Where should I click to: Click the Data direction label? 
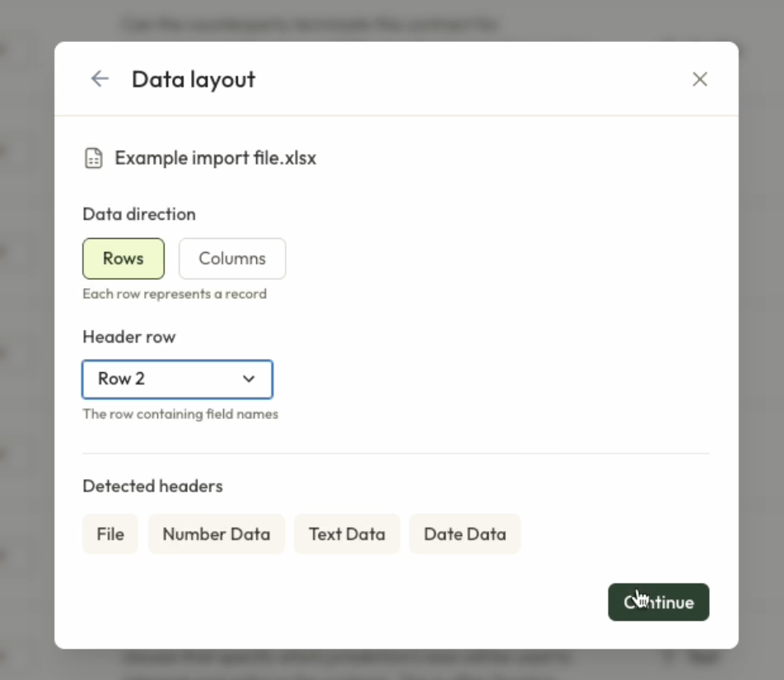pyautogui.click(x=139, y=214)
